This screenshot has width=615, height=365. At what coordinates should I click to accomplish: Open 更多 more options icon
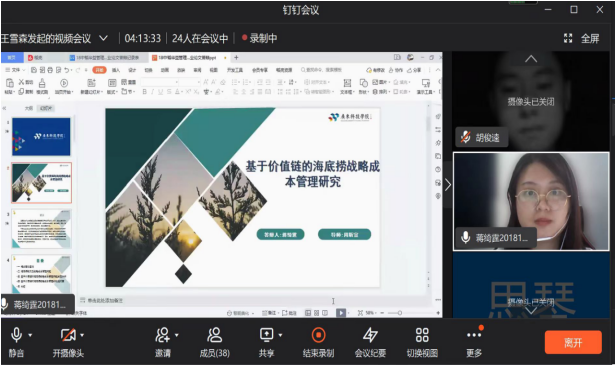point(474,335)
